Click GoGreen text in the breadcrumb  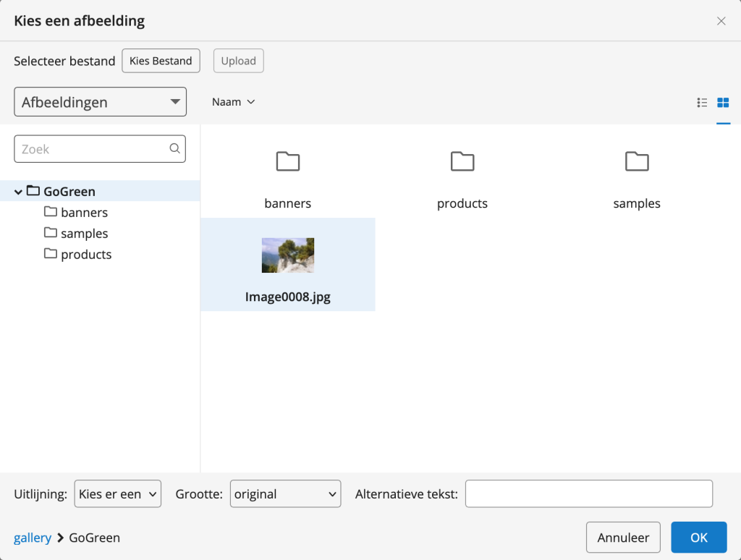tap(95, 538)
